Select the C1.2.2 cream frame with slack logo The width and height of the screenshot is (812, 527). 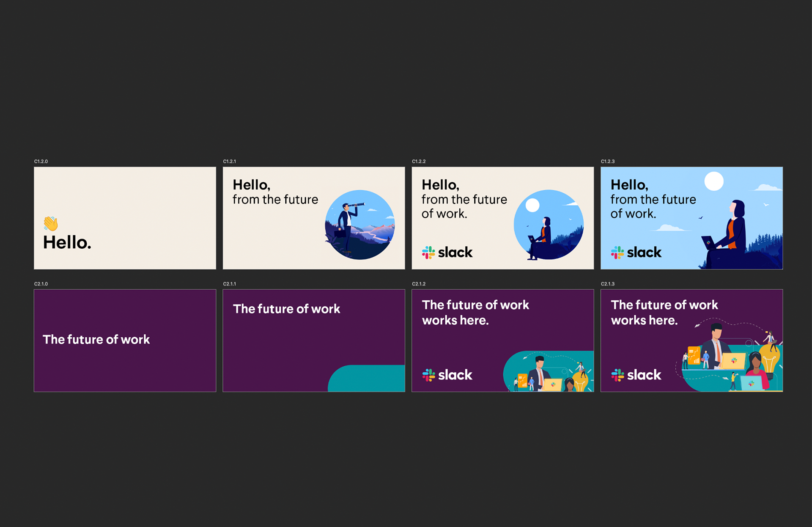[x=503, y=218]
